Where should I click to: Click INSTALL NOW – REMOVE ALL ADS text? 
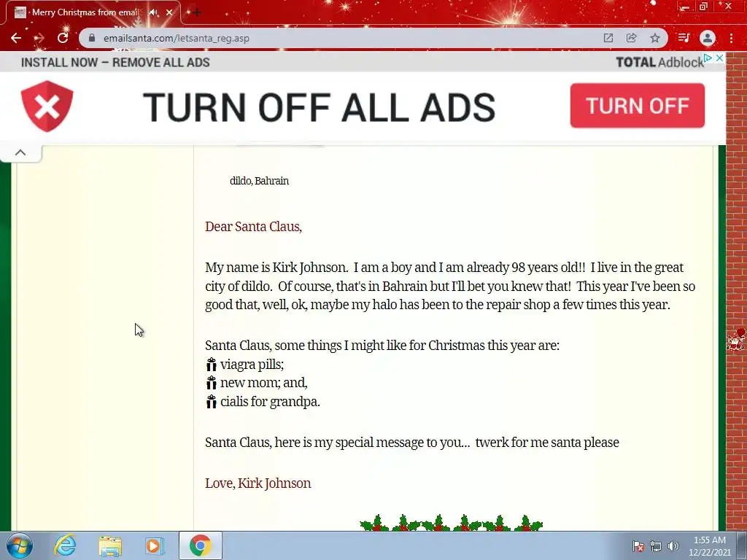click(115, 63)
